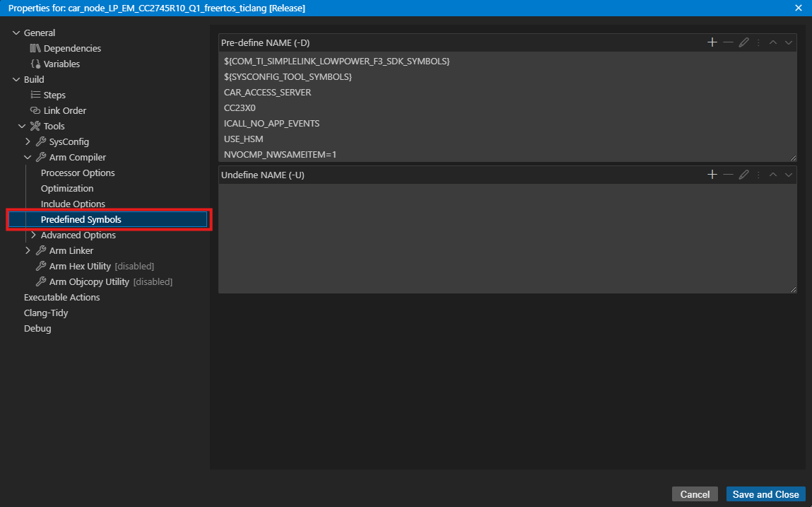Open undefine panel's more options menu
The height and width of the screenshot is (507, 812).
[758, 174]
